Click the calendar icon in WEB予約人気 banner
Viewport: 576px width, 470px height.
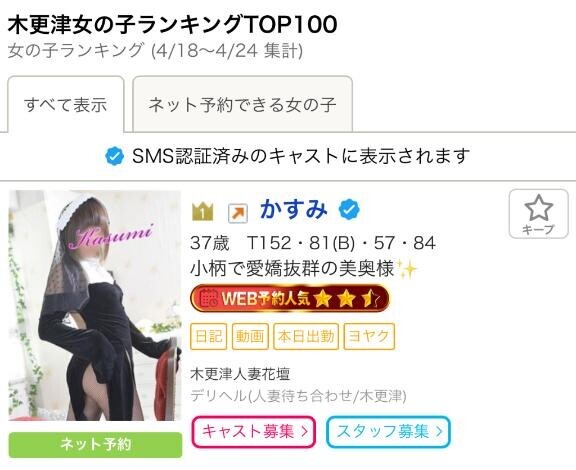(208, 298)
